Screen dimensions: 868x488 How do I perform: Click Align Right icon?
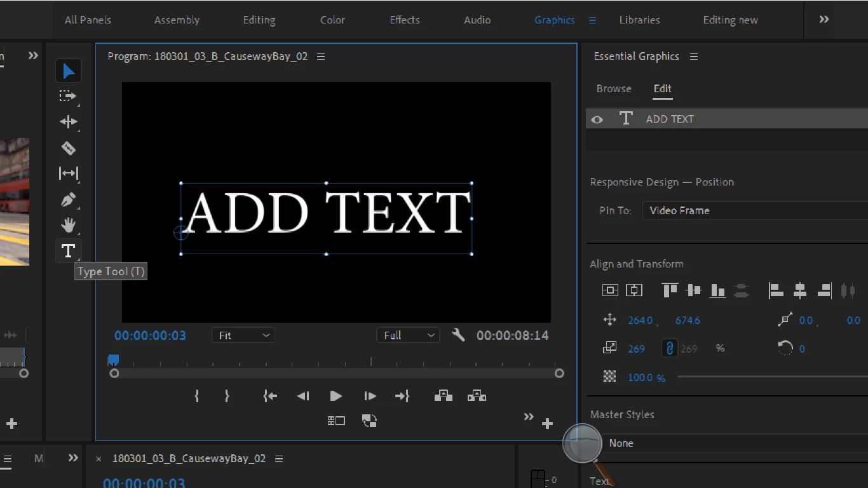(824, 290)
